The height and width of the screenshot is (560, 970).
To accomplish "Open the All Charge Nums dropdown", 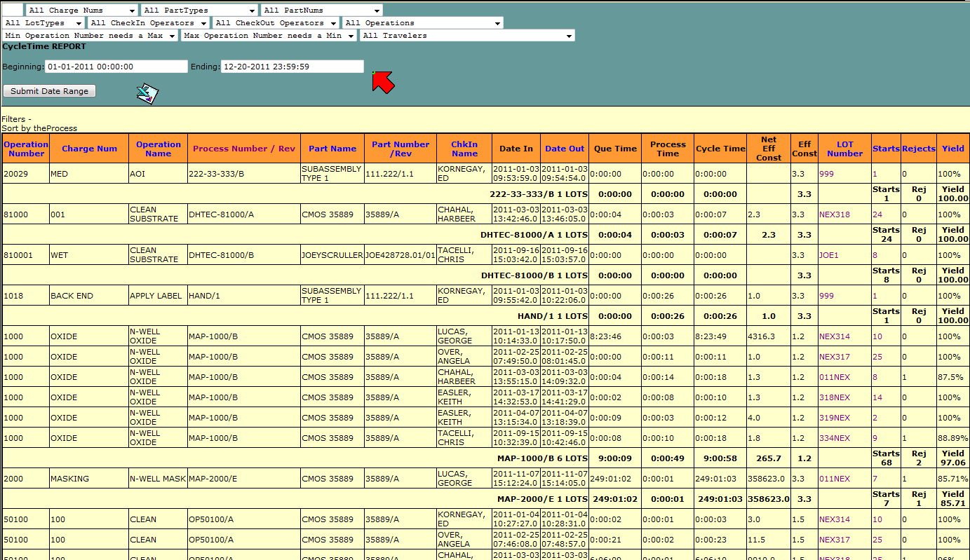I will tap(81, 11).
